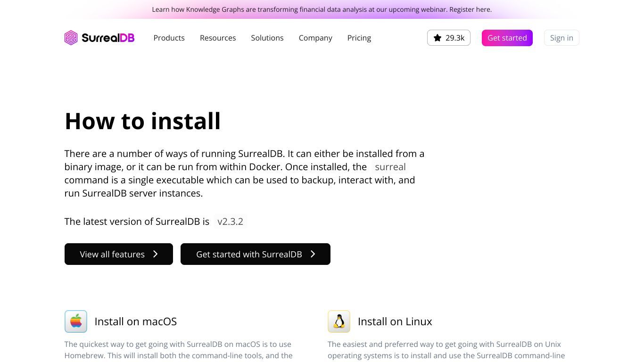644x362 pixels.
Task: Click the View all features button
Action: (x=119, y=254)
